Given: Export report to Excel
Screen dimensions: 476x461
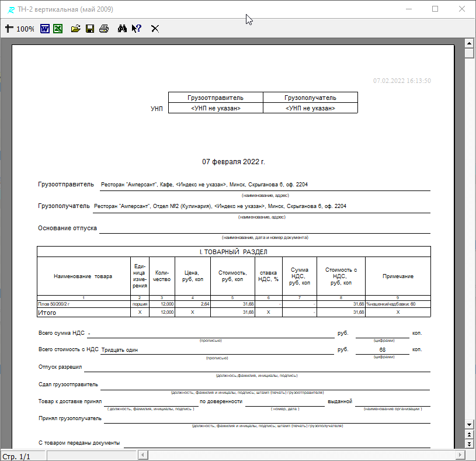Looking at the screenshot, I should point(58,29).
